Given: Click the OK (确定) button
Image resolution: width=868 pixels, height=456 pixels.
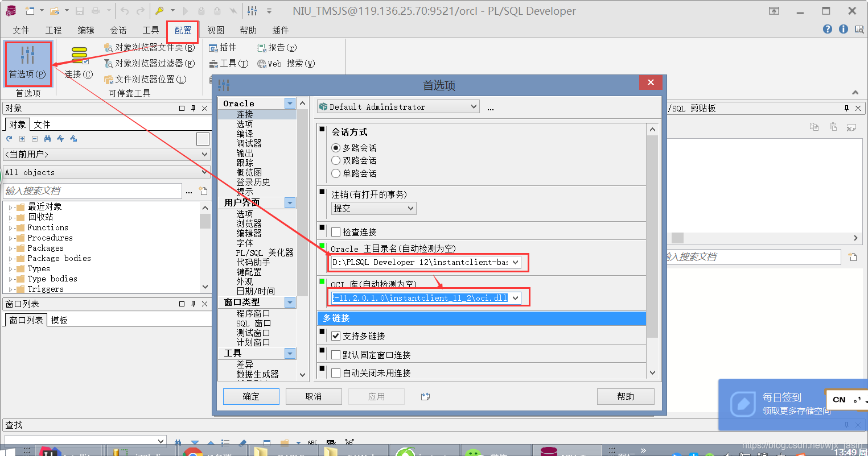Looking at the screenshot, I should 251,396.
